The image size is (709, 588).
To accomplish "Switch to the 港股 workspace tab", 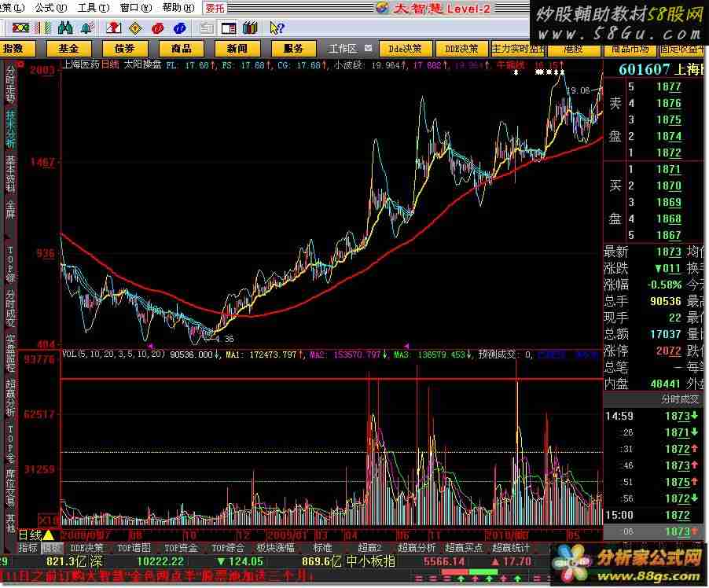I will tap(575, 49).
